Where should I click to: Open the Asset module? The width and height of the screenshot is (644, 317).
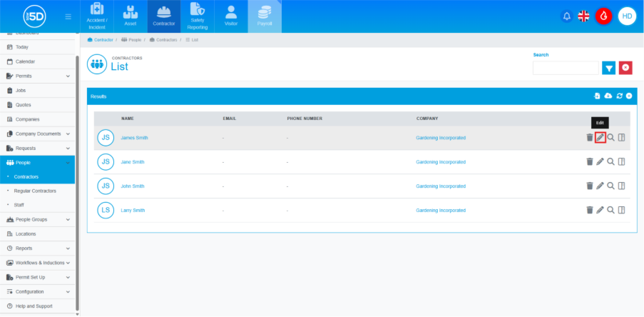point(131,16)
